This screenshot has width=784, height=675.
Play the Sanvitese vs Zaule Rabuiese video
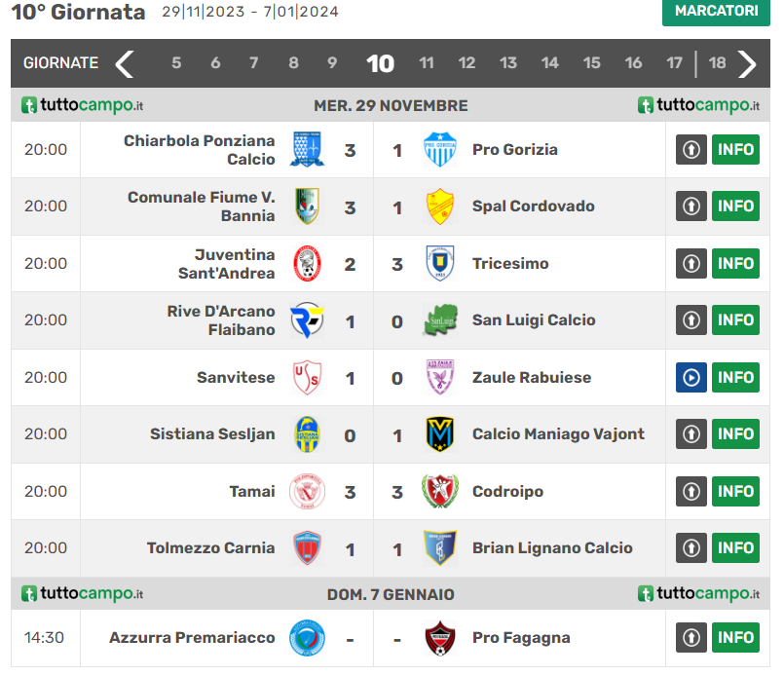[x=691, y=377]
